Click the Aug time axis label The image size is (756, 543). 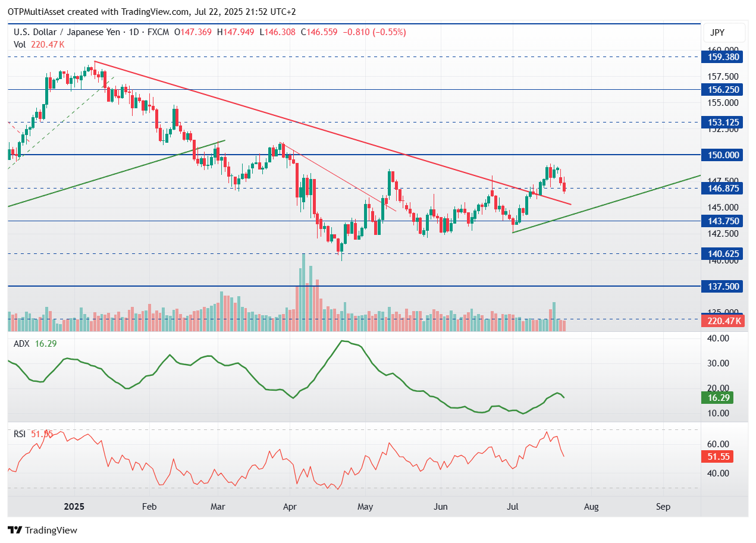click(591, 507)
